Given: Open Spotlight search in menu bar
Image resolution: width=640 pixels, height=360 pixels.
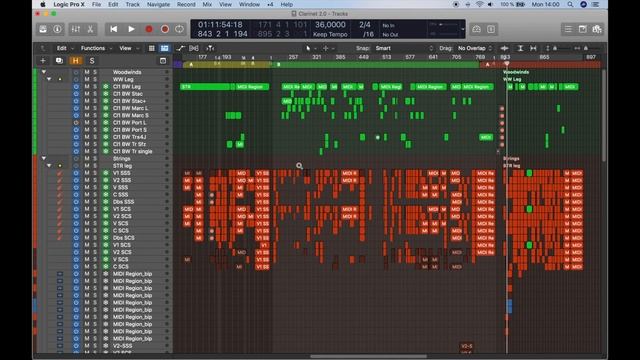Looking at the screenshot, I should [570, 4].
